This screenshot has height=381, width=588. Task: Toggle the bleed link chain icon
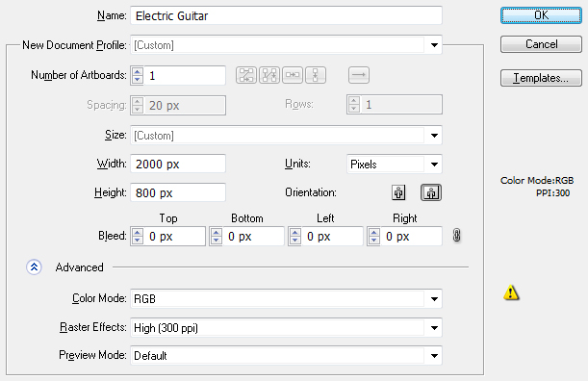click(456, 236)
